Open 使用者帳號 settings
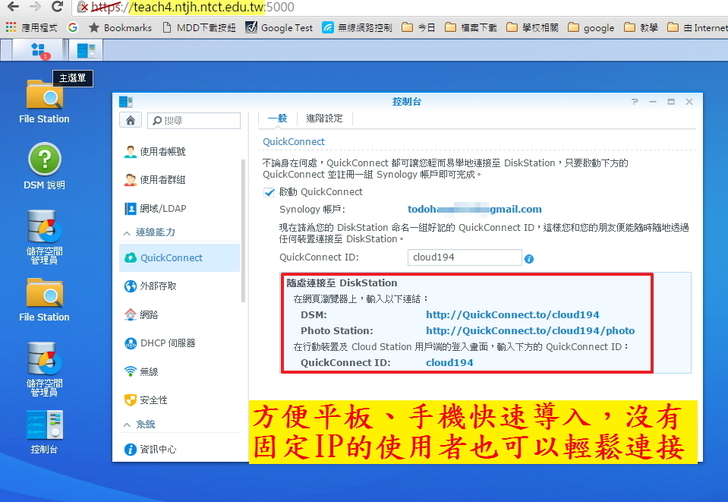 179,151
